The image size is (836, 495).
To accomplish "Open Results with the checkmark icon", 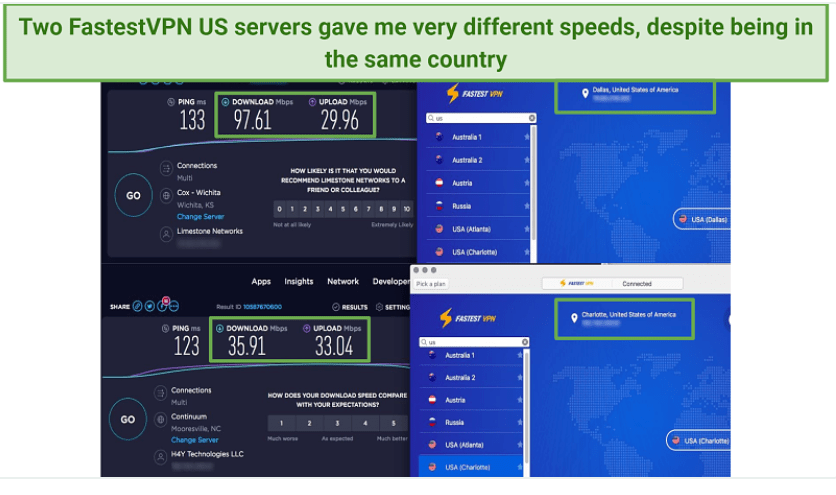I will 335,308.
